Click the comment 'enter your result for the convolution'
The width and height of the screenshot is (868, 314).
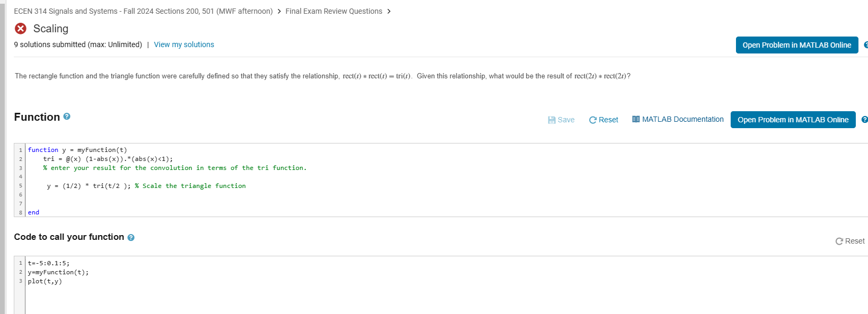pyautogui.click(x=175, y=168)
